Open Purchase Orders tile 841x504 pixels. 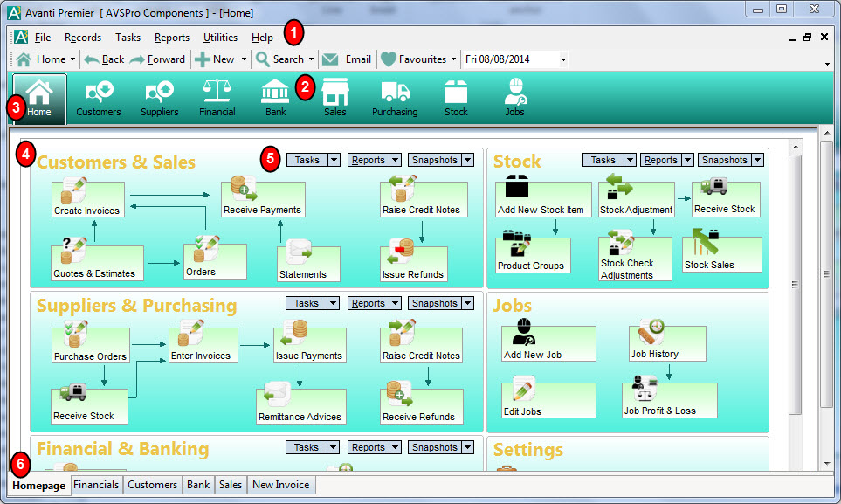click(x=91, y=343)
